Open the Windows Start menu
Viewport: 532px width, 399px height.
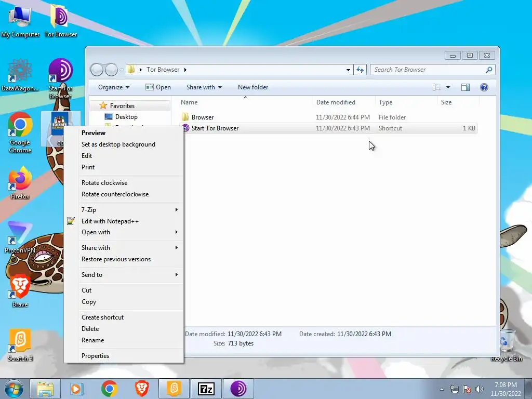point(14,389)
